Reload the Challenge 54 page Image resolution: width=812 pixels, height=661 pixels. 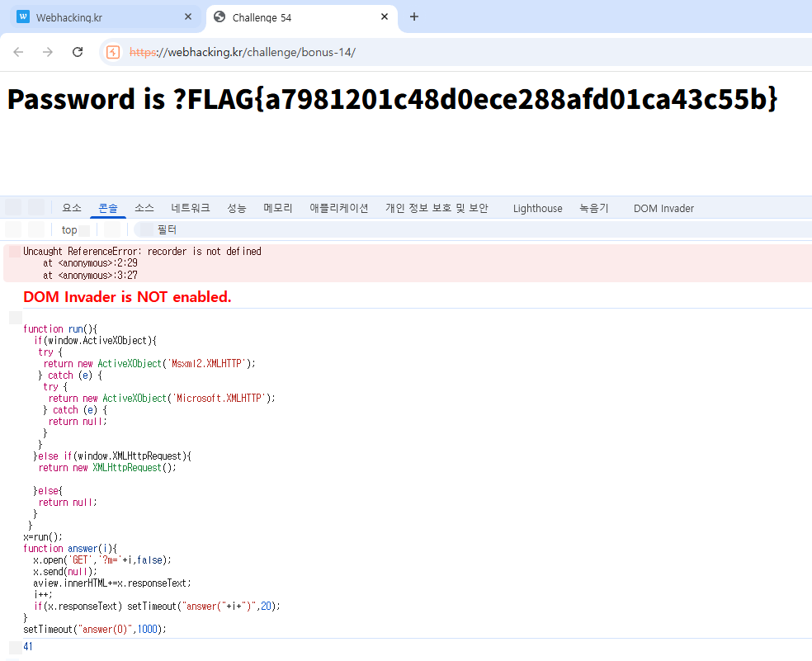(x=78, y=52)
